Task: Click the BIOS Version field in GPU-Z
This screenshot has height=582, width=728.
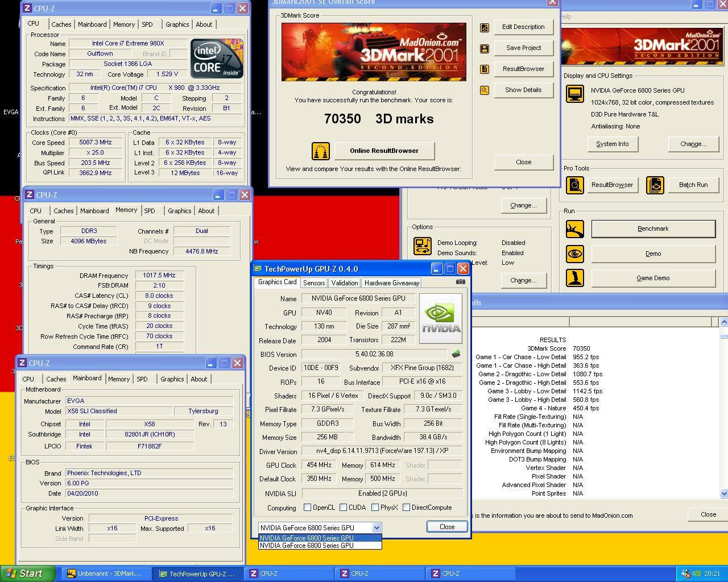Action: (x=374, y=354)
